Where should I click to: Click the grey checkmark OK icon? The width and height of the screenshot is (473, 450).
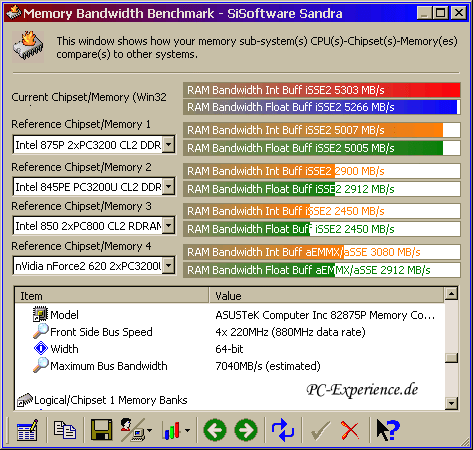pyautogui.click(x=320, y=430)
